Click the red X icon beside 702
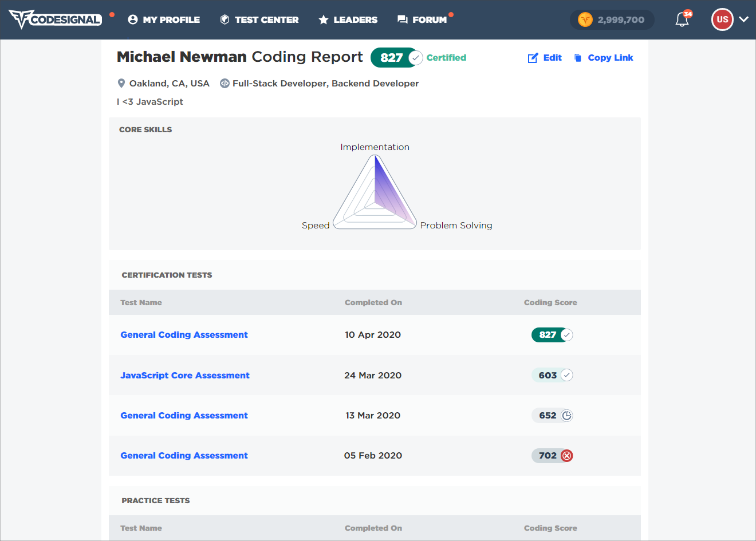This screenshot has height=541, width=756. [x=566, y=456]
